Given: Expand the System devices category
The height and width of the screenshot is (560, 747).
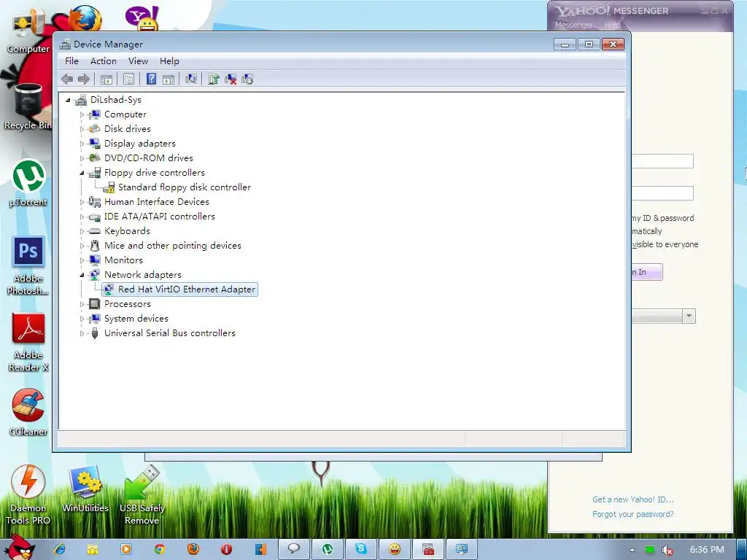Looking at the screenshot, I should 82,319.
